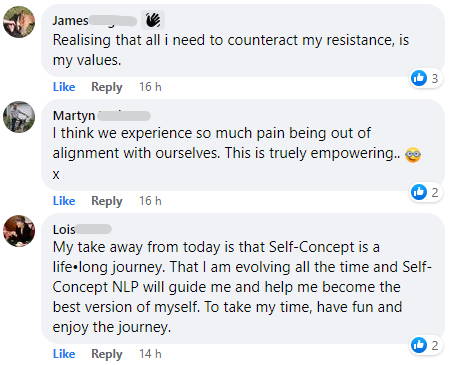Viewport: 462px width, 365px height.
Task: Click the waving hand badge beside James
Action: [153, 20]
